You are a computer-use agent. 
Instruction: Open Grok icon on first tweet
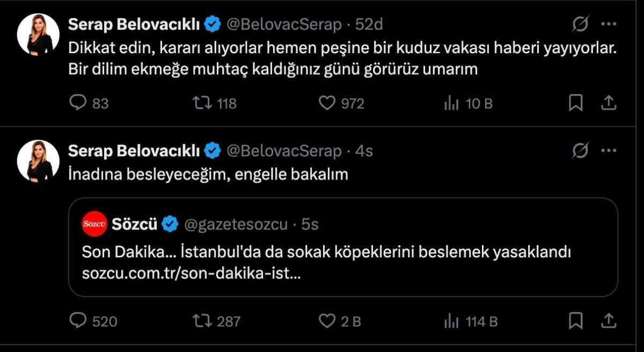(580, 24)
